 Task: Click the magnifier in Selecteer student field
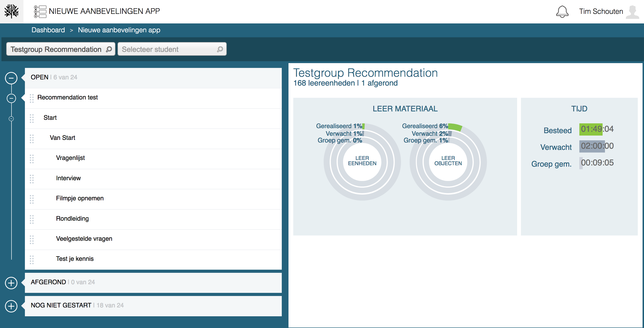point(220,49)
